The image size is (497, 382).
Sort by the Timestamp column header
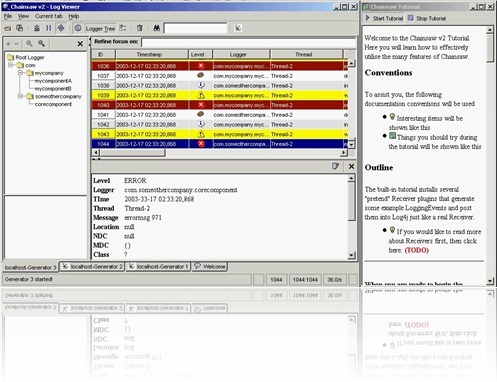pos(152,54)
